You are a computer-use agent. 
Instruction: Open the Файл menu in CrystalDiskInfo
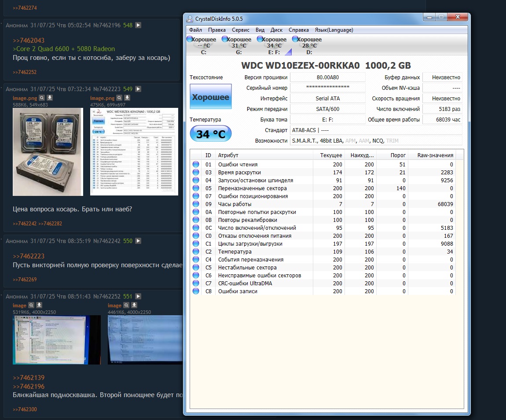tap(195, 30)
